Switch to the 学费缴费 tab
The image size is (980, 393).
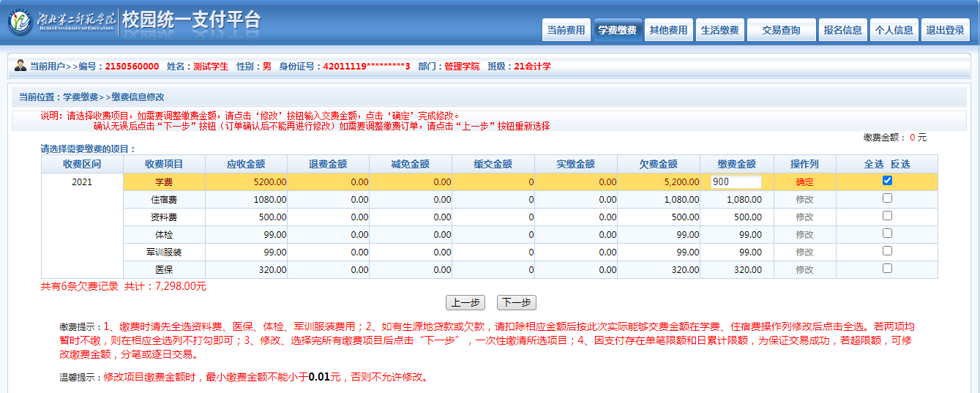click(617, 30)
